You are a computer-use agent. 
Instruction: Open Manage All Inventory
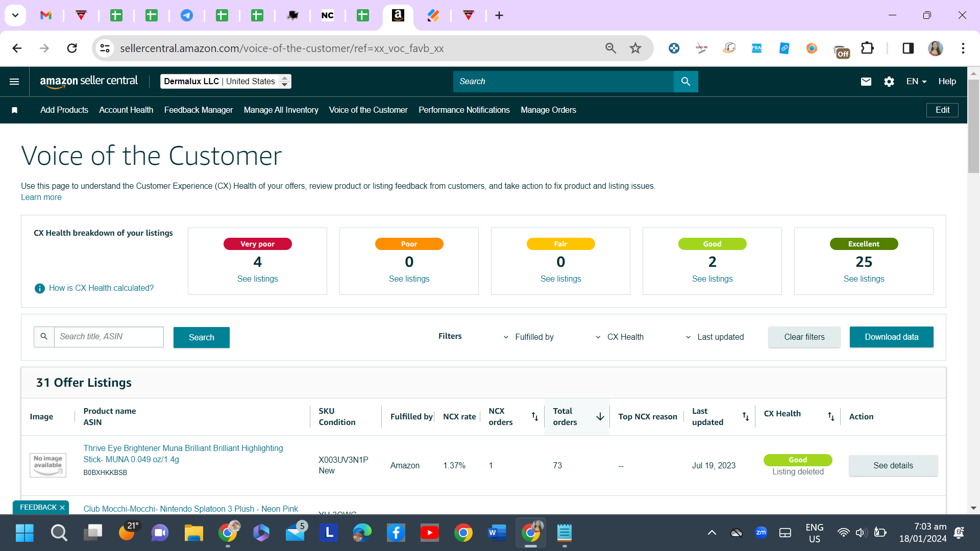tap(281, 110)
